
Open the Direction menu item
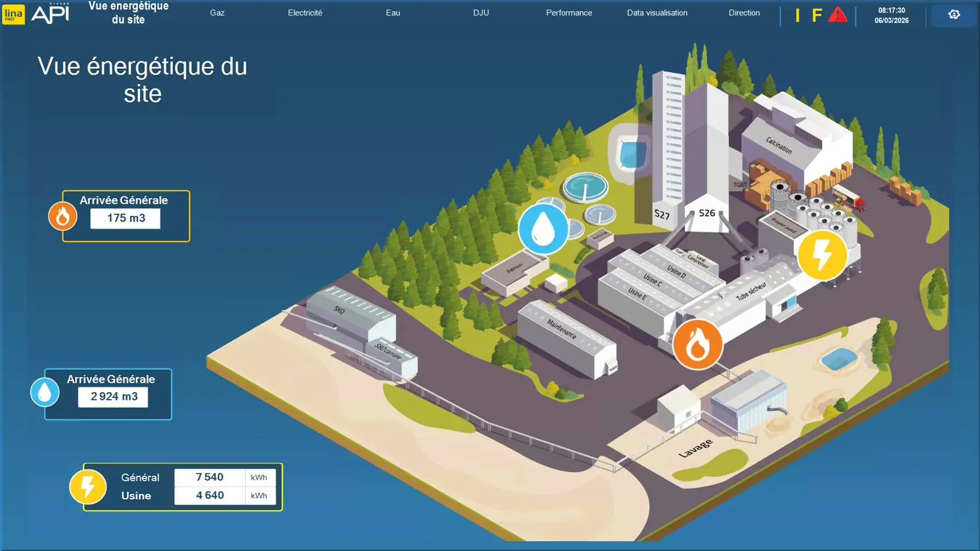click(744, 13)
